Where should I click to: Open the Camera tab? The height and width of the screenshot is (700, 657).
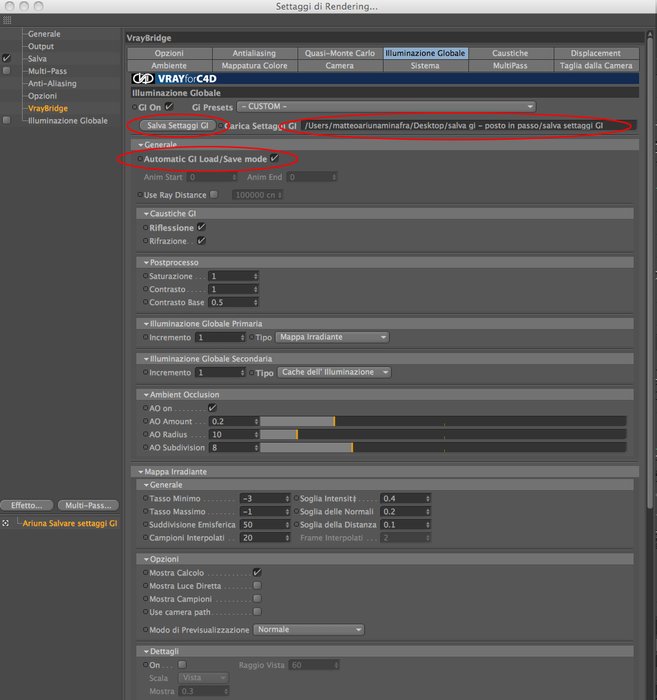click(x=340, y=66)
